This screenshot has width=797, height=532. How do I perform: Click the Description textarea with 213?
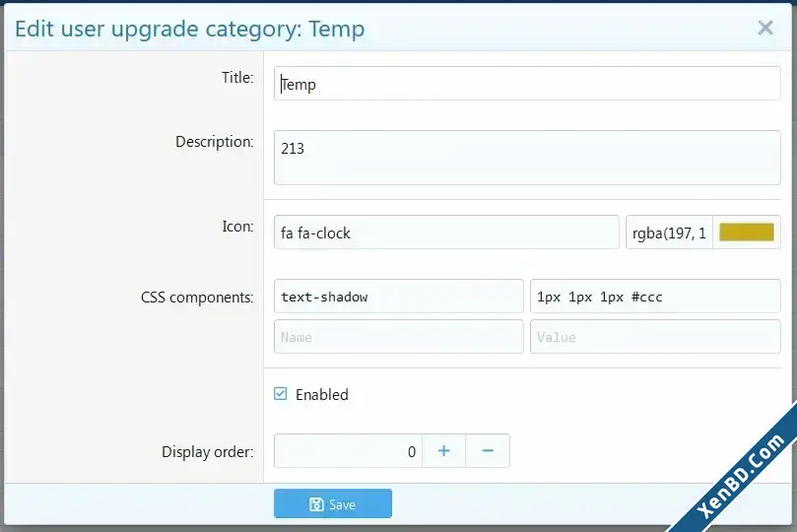527,158
